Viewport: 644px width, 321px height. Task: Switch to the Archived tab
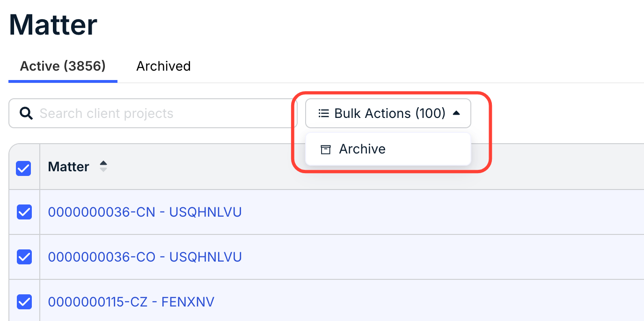tap(163, 66)
